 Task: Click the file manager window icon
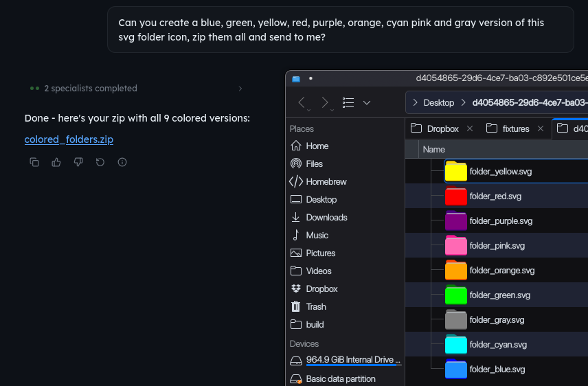pos(296,79)
